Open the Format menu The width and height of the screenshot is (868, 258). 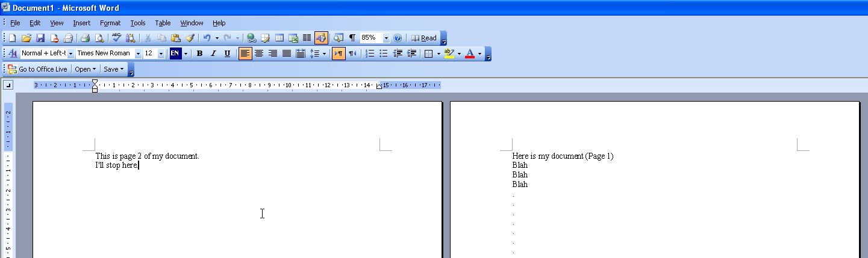coord(110,23)
